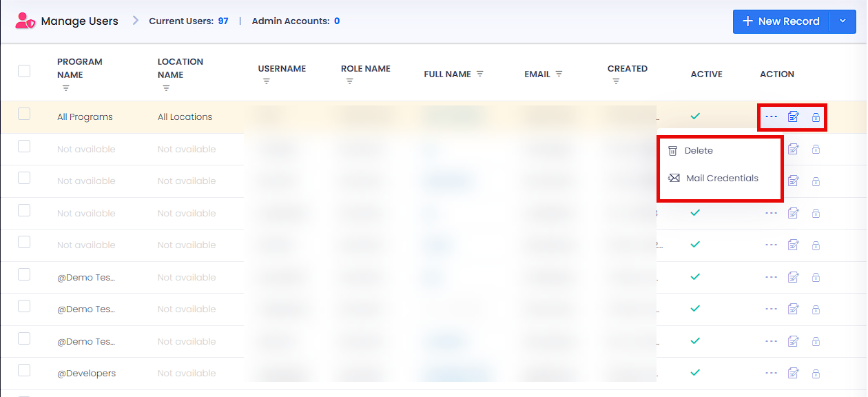The image size is (868, 397).
Task: Open filter for Role Name column
Action: click(349, 81)
